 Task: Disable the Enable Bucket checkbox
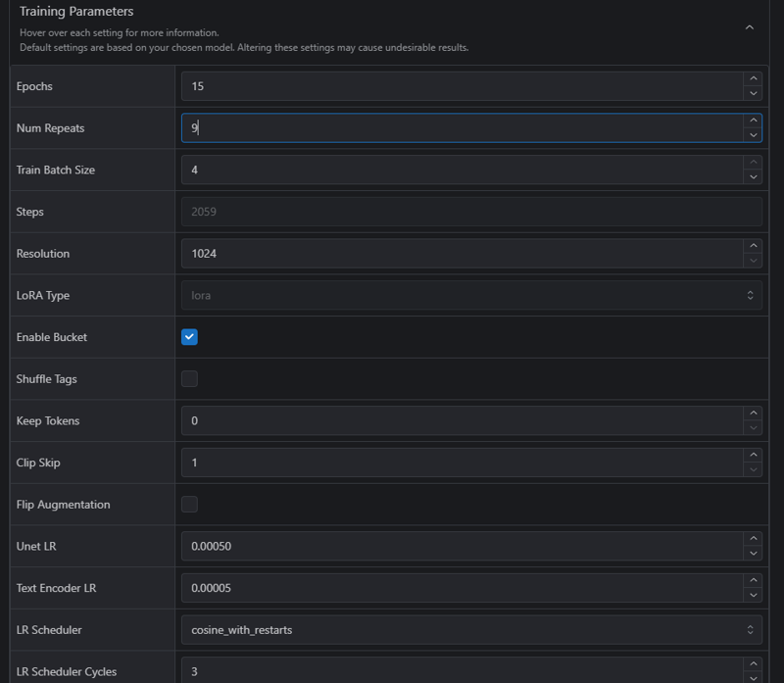pos(189,337)
